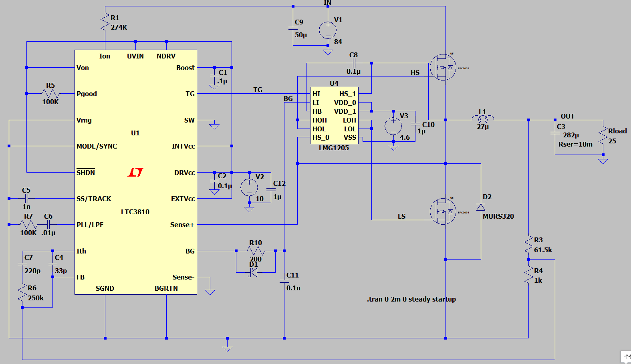The image size is (631, 364).
Task: Click the Rser=10m parameter text
Action: tap(576, 144)
